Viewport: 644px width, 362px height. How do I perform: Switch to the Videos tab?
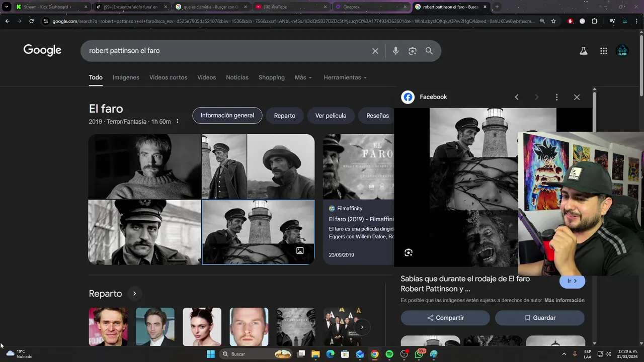[x=206, y=77]
